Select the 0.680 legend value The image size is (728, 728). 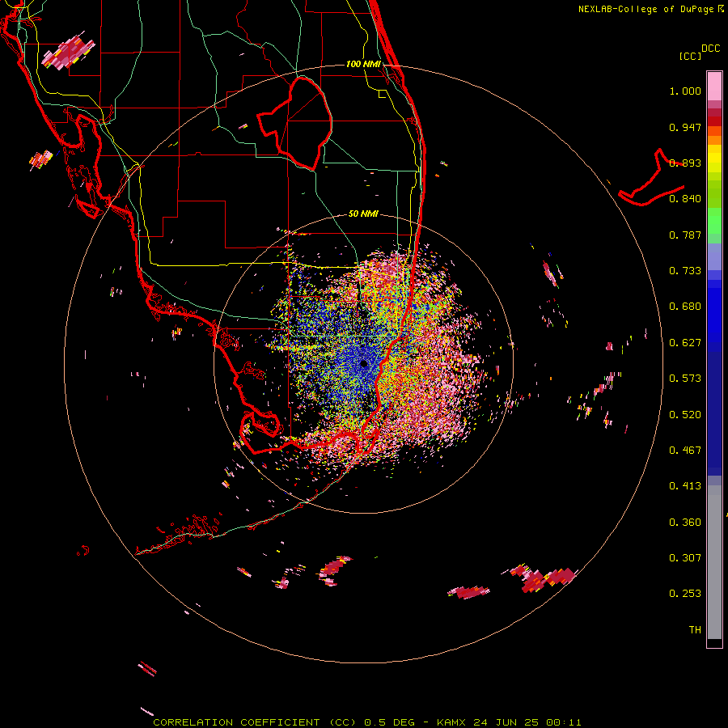tap(685, 307)
